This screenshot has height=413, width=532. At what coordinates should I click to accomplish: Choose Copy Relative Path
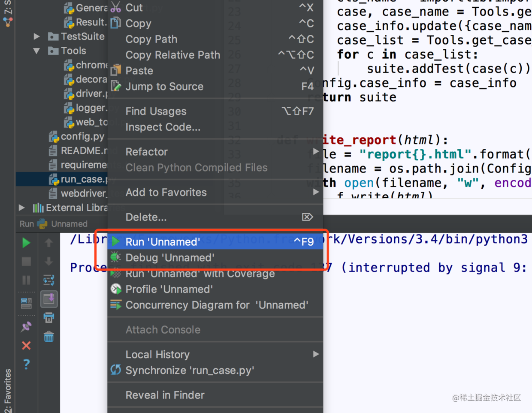[215, 55]
